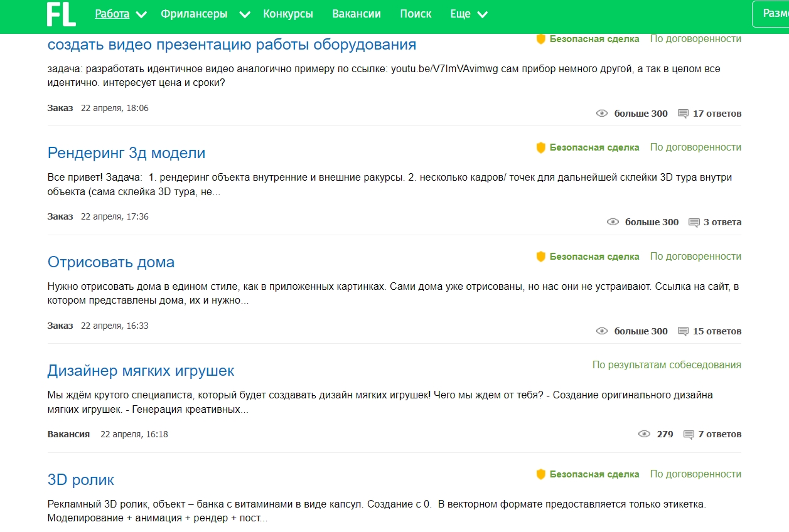The height and width of the screenshot is (532, 789).
Task: Click the 17 ответов replies link
Action: pyautogui.click(x=717, y=114)
